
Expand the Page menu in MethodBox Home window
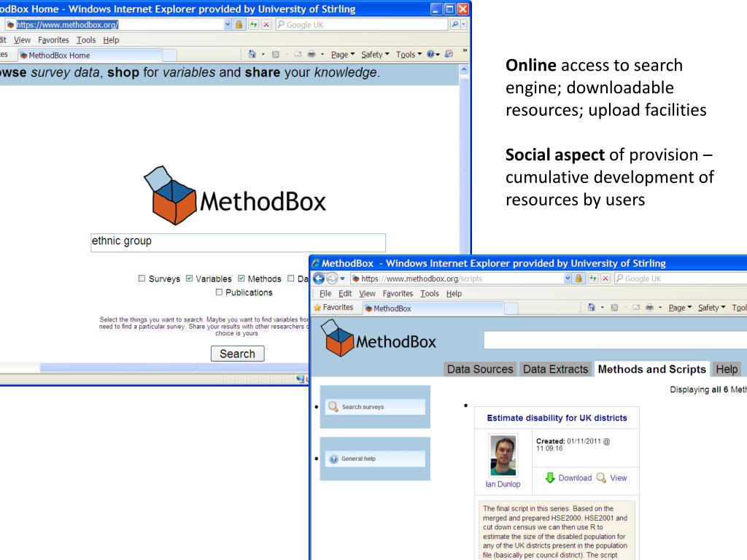pos(343,54)
